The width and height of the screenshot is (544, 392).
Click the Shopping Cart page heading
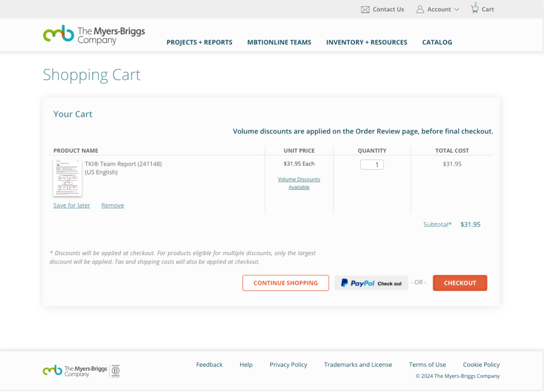point(92,75)
